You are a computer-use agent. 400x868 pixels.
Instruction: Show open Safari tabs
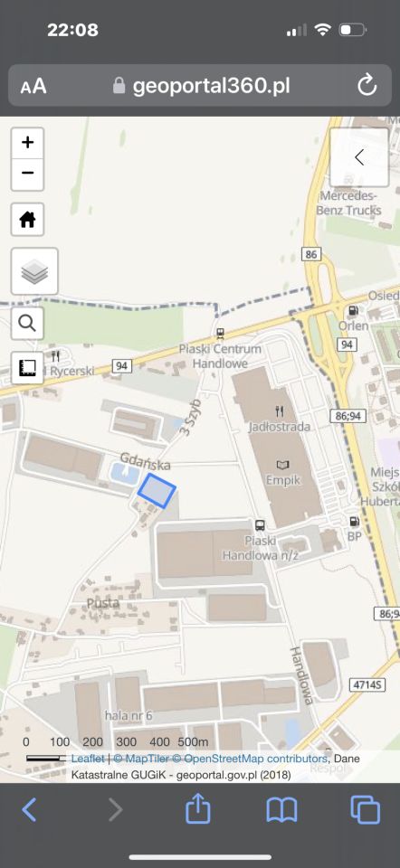point(366,810)
